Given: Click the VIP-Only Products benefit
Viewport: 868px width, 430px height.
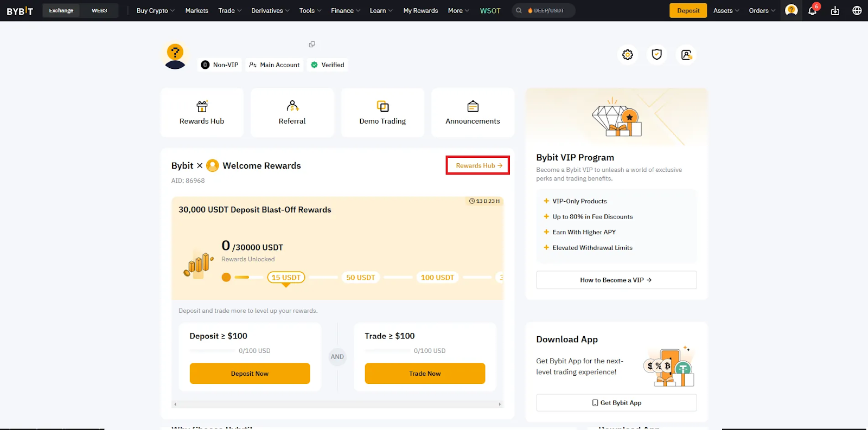Looking at the screenshot, I should pos(579,201).
